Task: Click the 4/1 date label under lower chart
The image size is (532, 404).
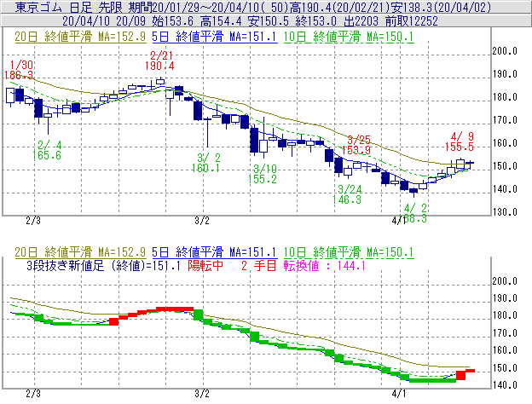Action: 399,394
